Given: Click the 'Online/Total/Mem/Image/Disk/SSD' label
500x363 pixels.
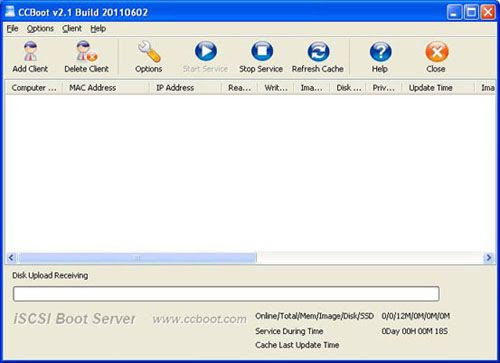Looking at the screenshot, I should (314, 316).
